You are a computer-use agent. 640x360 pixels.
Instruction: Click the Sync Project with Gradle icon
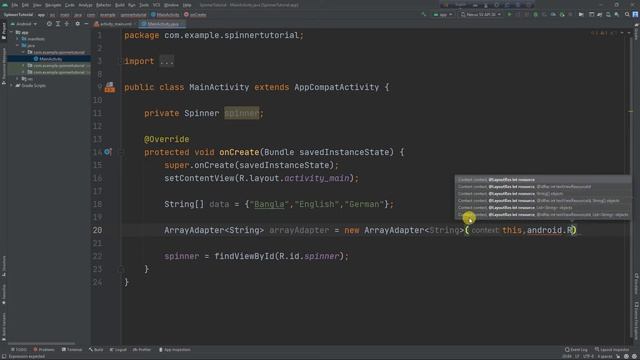[x=600, y=15]
